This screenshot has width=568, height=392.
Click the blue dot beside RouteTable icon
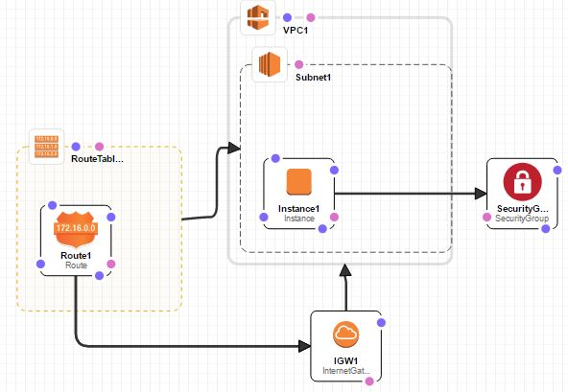[x=76, y=147]
